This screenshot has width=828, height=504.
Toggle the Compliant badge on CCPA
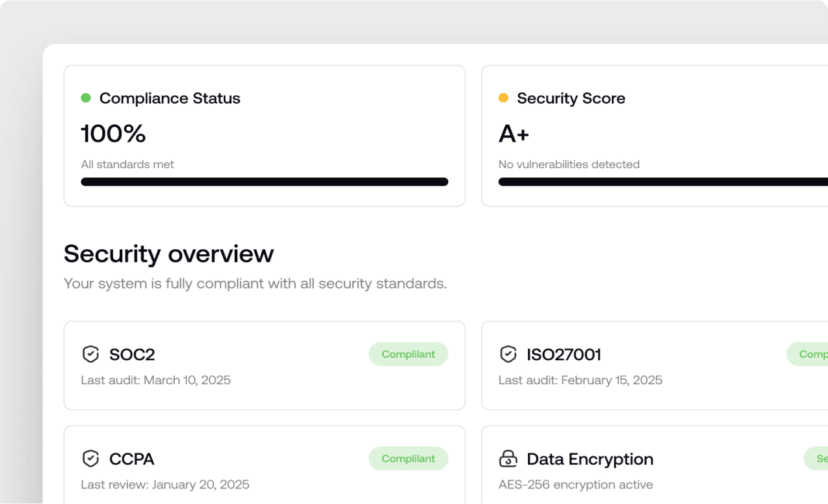[x=408, y=458]
